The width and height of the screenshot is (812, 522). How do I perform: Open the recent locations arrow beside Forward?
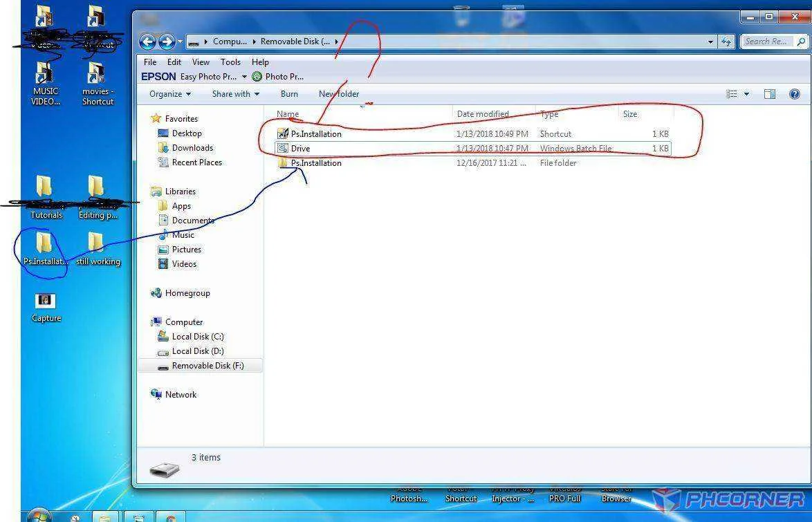pos(181,41)
